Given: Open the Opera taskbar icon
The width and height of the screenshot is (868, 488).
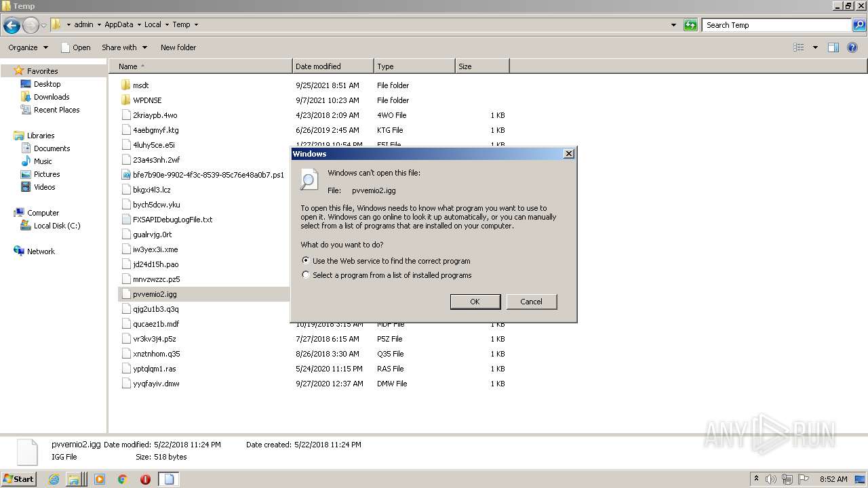Looking at the screenshot, I should (145, 479).
